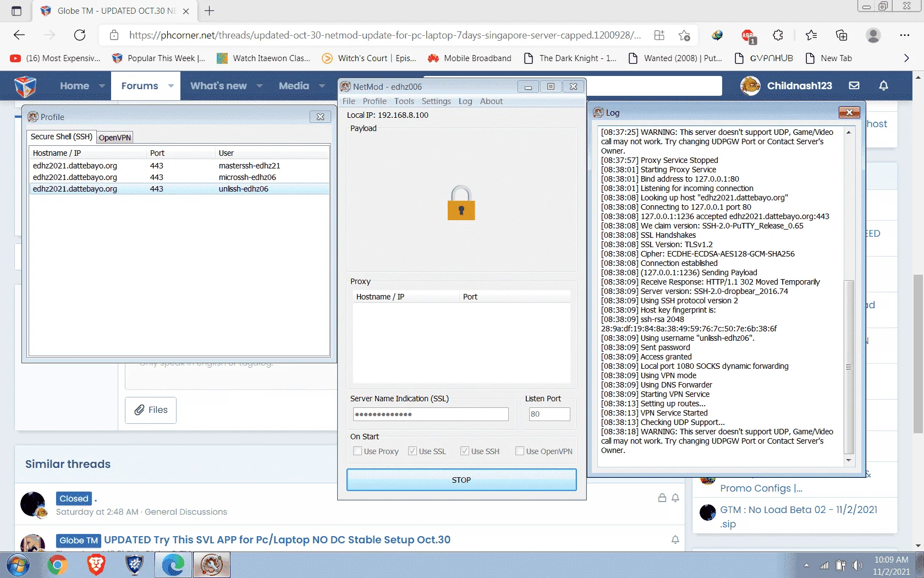Viewport: 924px width, 578px height.
Task: Click the phcorner site logo
Action: pos(25,86)
